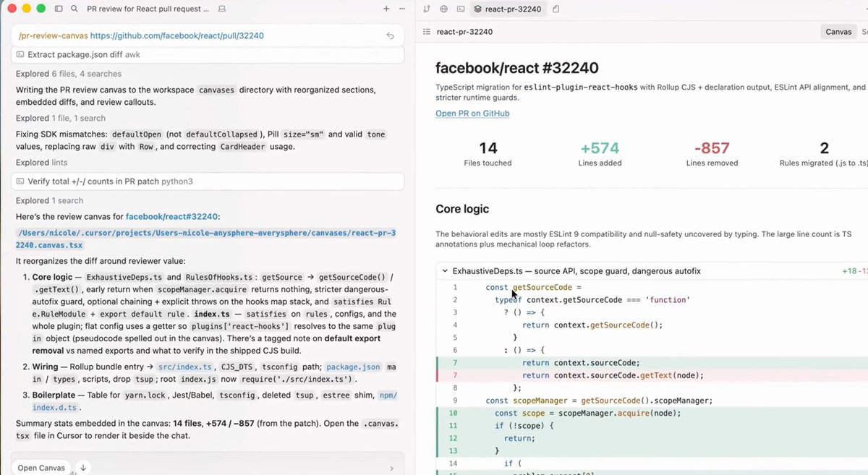Click the search magnifier icon
The height and width of the screenshot is (475, 868).
pos(75,9)
